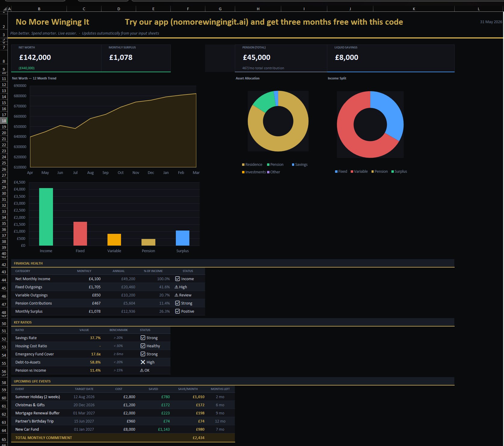Click the Debt-to-Assets value 58.8%
This screenshot has width=504, height=446.
coord(95,362)
